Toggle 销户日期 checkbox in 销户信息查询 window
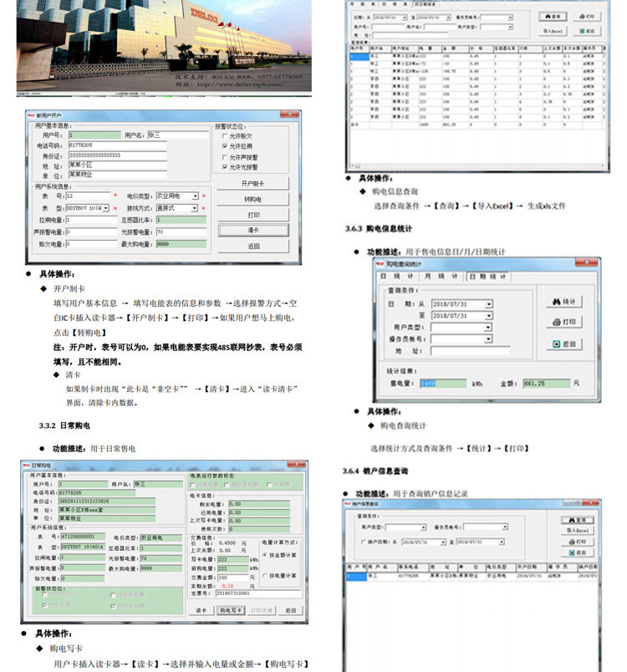This screenshot has height=672, width=627. 364,542
